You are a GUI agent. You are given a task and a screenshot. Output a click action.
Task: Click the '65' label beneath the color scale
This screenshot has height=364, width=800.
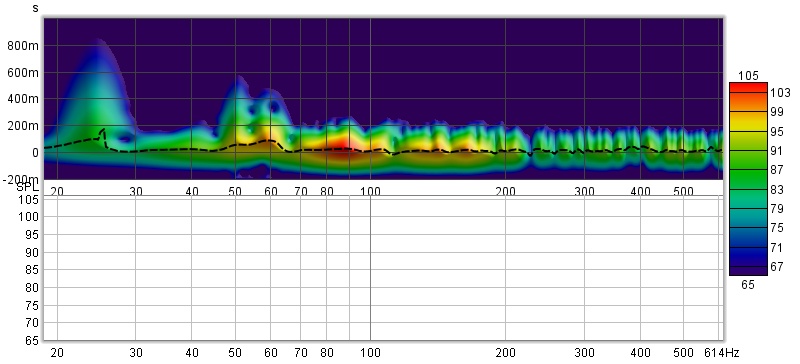tap(748, 285)
